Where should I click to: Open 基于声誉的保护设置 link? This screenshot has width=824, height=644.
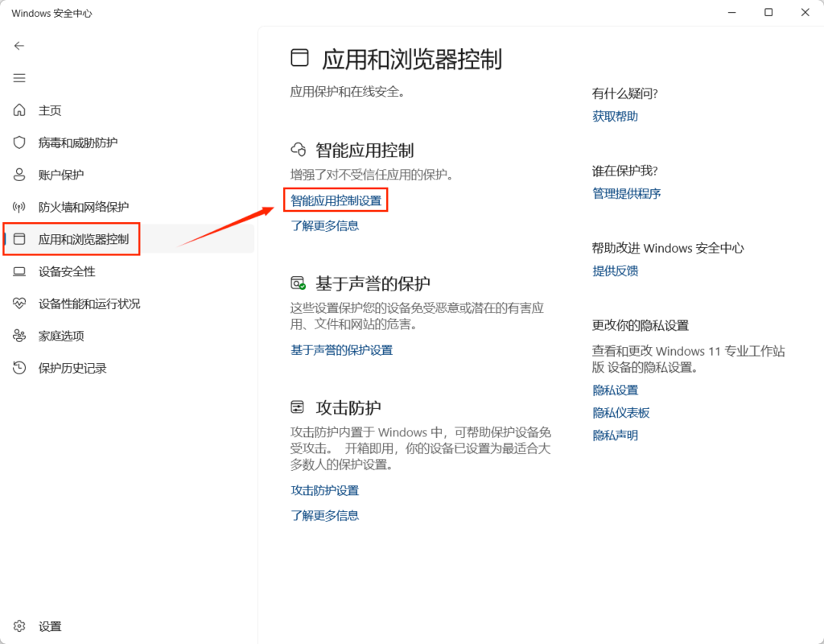[341, 350]
